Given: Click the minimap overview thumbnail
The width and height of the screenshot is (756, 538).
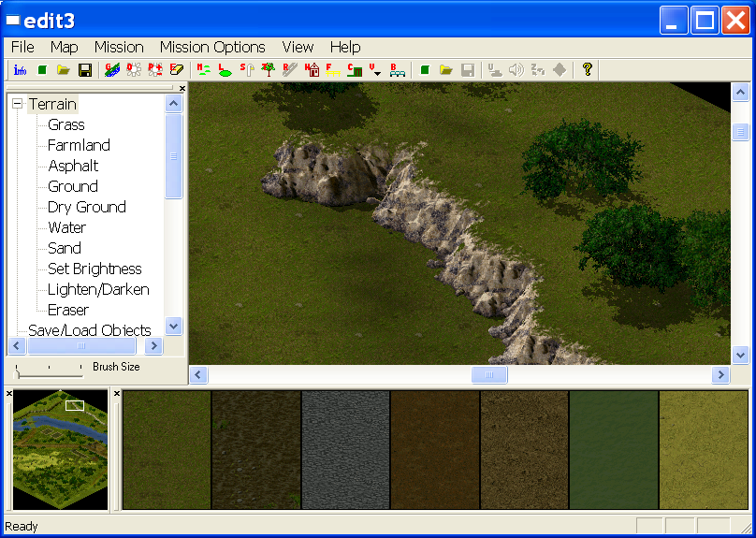Looking at the screenshot, I should pos(60,449).
